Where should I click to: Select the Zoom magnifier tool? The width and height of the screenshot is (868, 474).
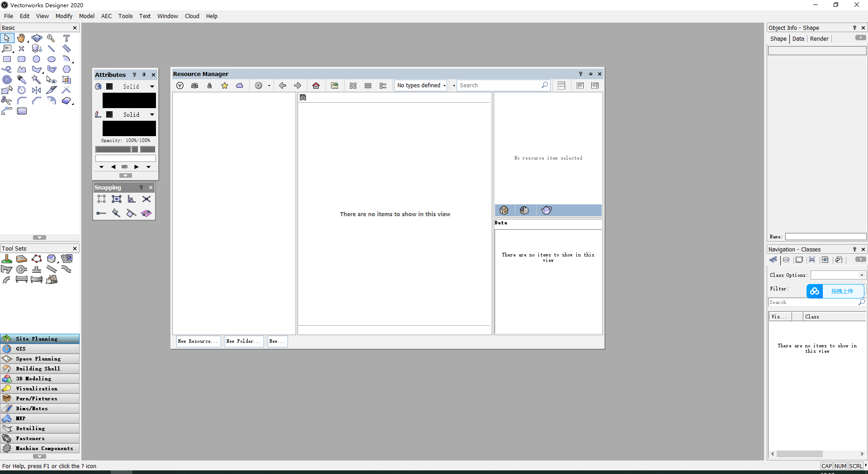51,38
